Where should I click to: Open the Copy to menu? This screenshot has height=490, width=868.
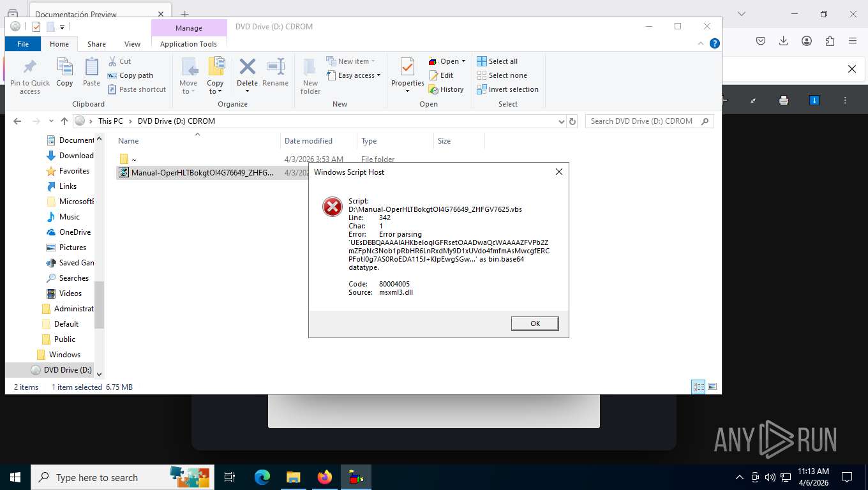216,76
